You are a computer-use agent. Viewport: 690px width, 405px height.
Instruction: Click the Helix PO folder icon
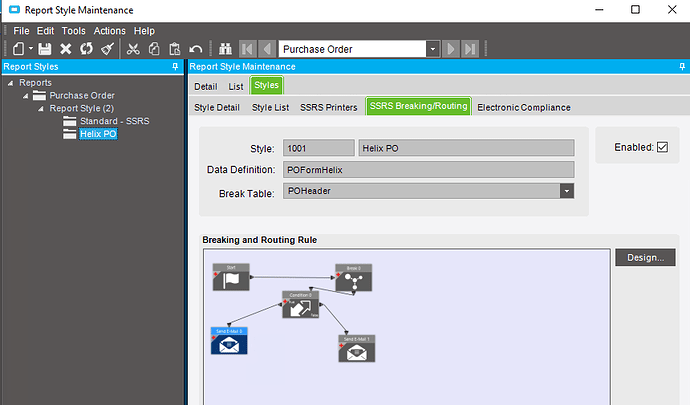coord(70,134)
